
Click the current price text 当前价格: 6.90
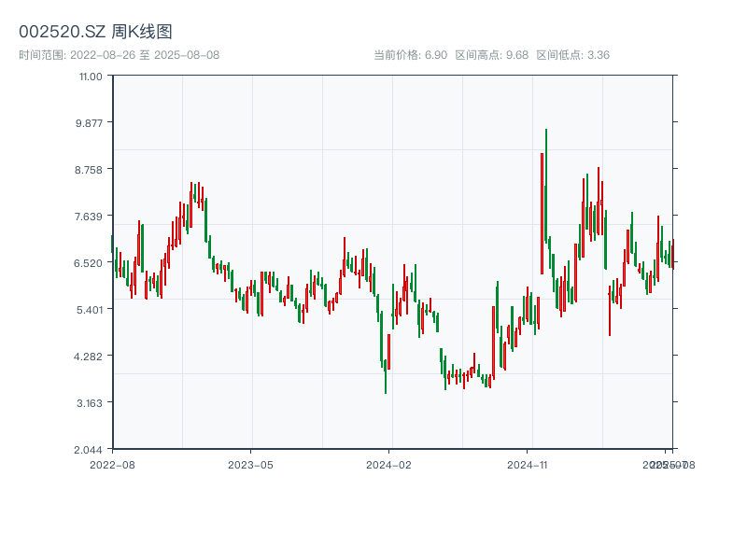pos(410,55)
